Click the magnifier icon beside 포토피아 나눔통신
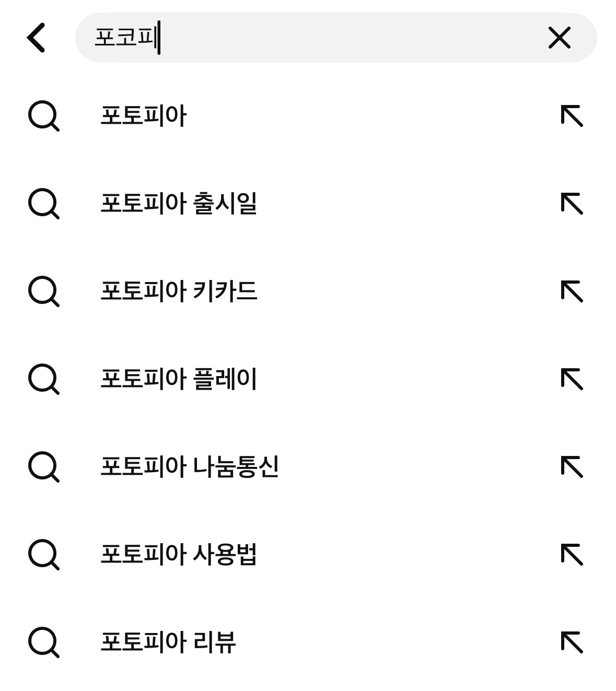The width and height of the screenshot is (616, 691). (x=43, y=466)
